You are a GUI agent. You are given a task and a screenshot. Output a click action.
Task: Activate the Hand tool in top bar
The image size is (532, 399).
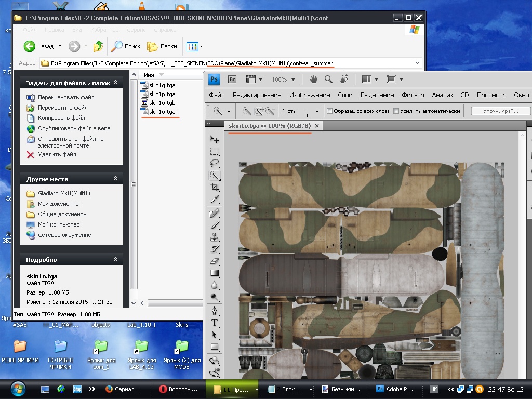click(x=314, y=79)
